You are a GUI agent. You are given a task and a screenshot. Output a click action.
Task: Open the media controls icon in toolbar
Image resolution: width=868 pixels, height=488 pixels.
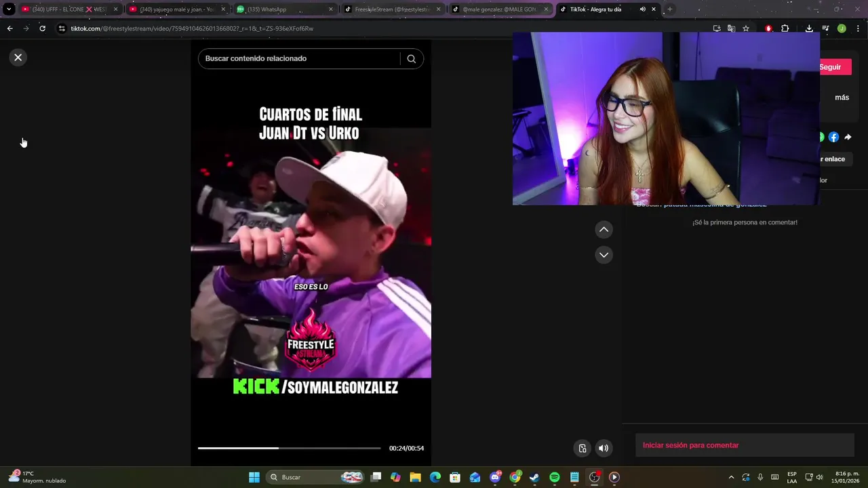pos(825,28)
